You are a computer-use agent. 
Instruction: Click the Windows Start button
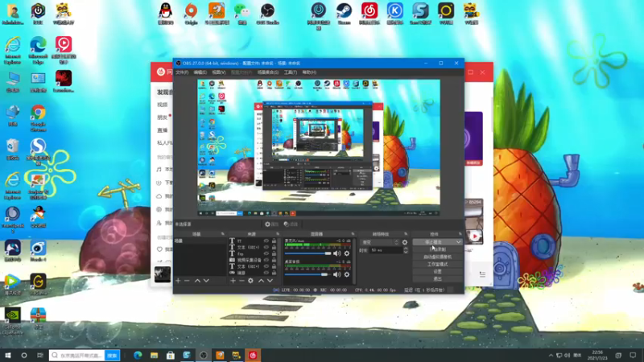pos(8,356)
